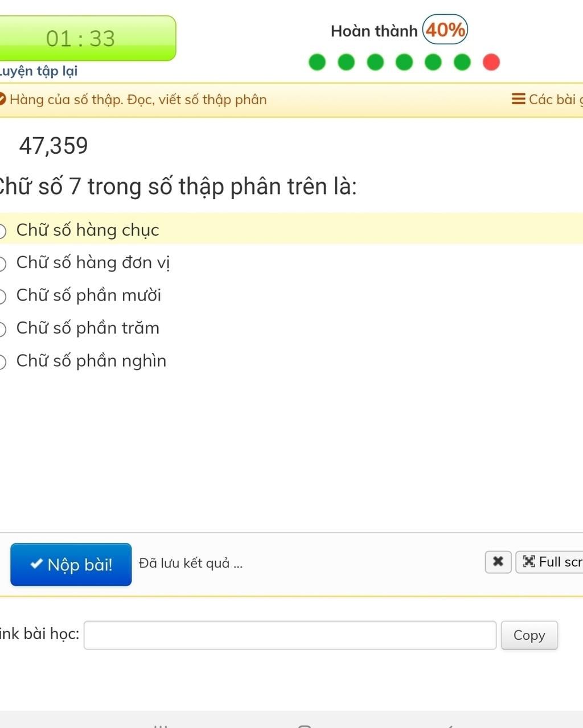
Task: Choose the "Chữ số phần nghìn" answer
Action: click(x=83, y=361)
